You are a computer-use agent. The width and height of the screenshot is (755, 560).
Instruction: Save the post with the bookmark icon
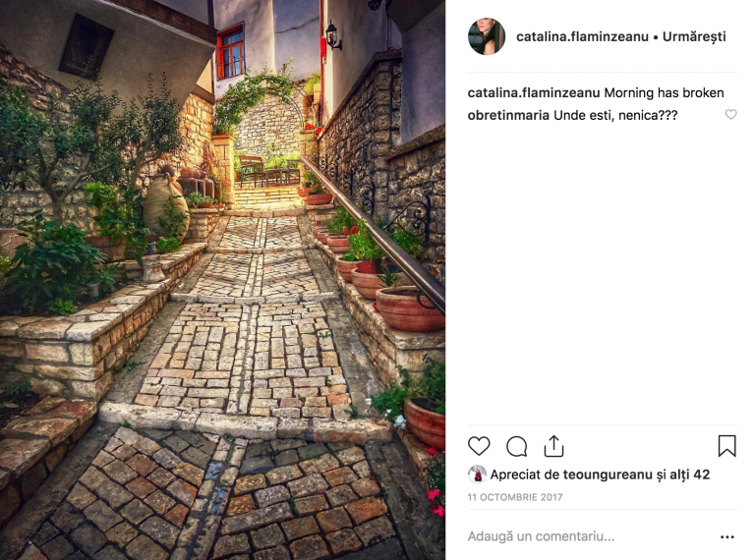[x=726, y=445]
